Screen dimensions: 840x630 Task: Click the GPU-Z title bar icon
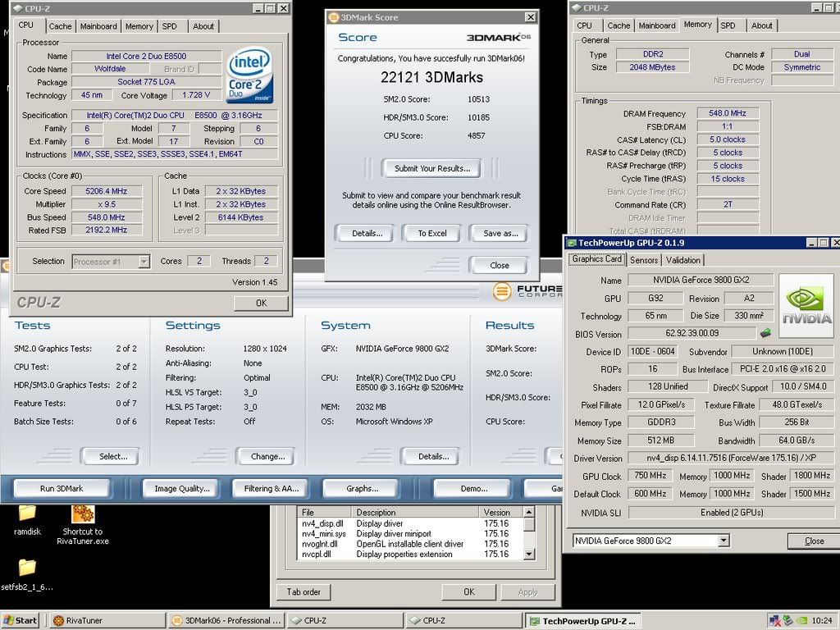572,243
